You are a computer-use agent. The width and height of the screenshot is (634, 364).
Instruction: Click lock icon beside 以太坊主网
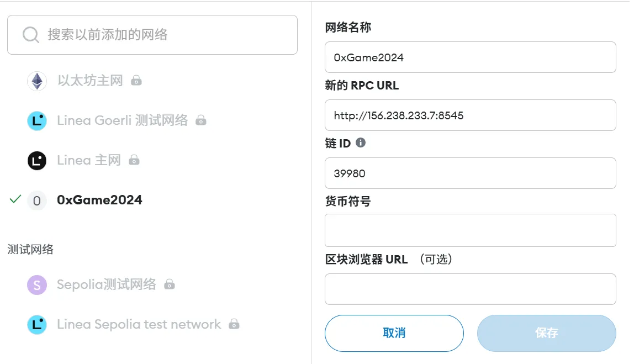[x=136, y=81]
